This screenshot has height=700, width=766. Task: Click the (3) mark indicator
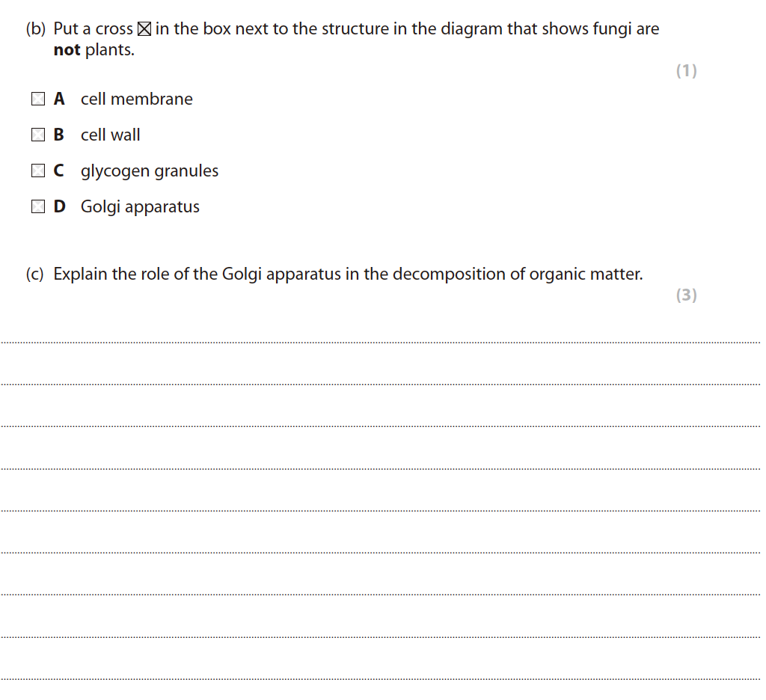tap(686, 295)
